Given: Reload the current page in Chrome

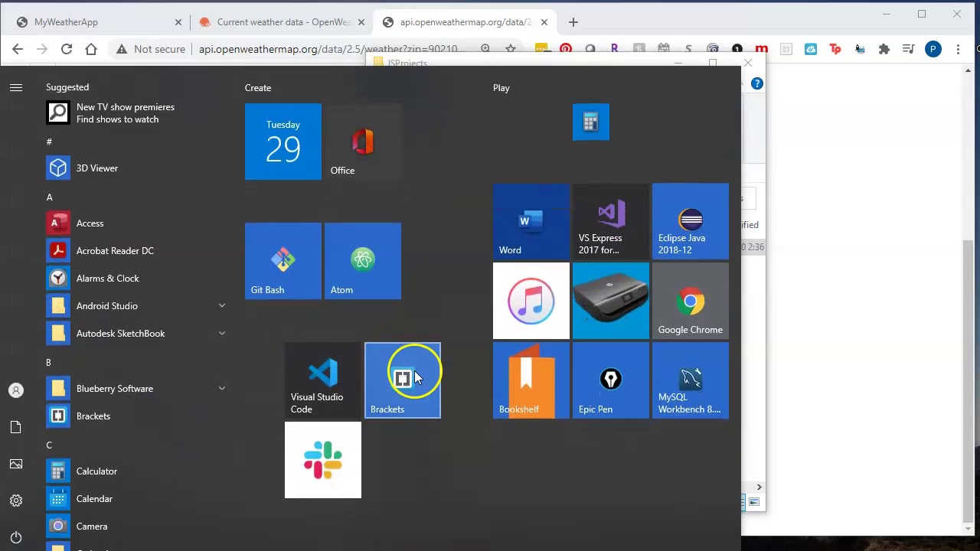Looking at the screenshot, I should [67, 49].
